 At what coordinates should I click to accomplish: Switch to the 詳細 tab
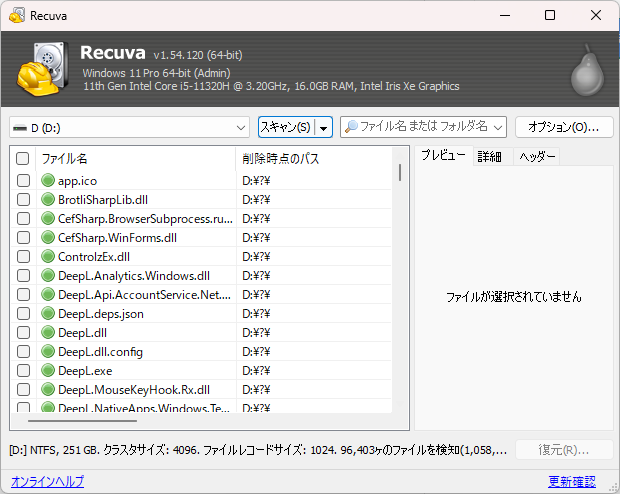pos(490,157)
